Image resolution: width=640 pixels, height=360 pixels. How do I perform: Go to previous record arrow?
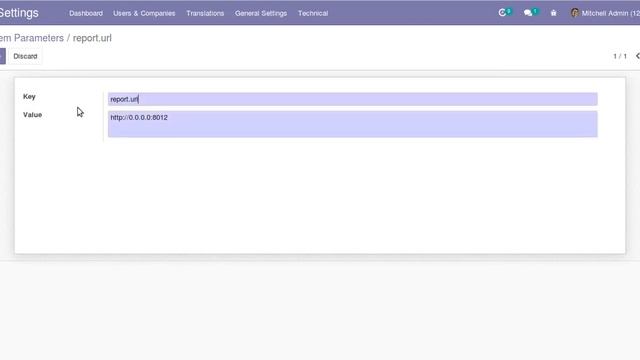coord(637,56)
